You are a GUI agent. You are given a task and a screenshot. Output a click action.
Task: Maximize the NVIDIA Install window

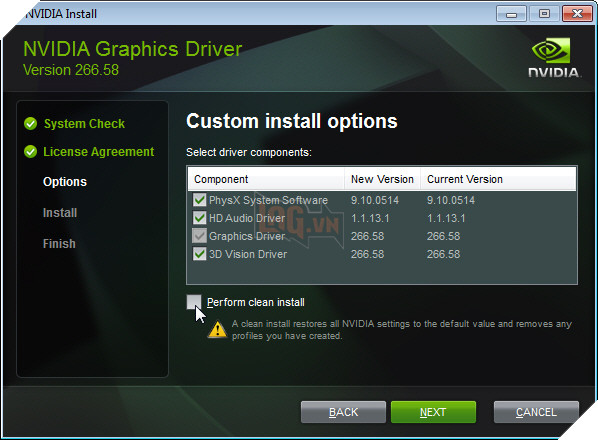coord(544,14)
